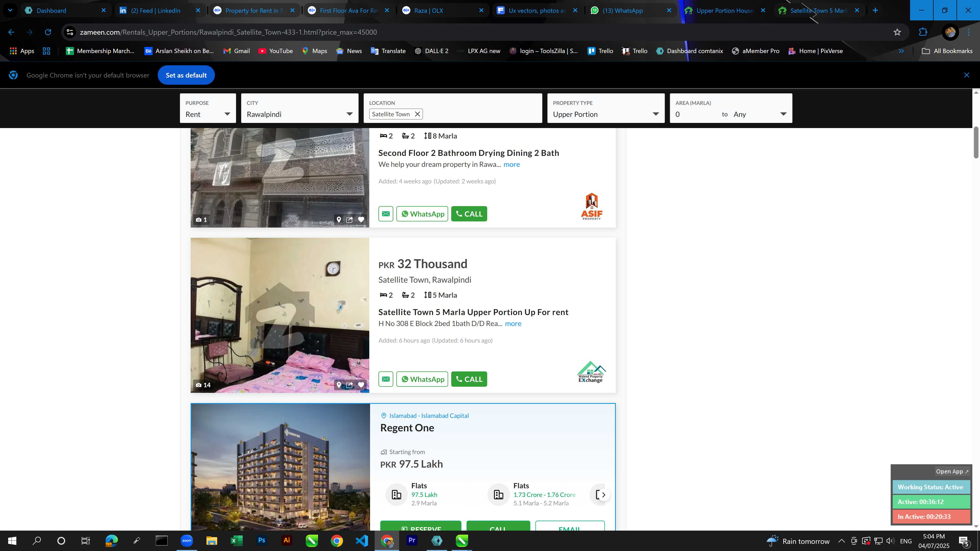Open Satellite Town 5 Marla Upper Portion listing title
Image resolution: width=980 pixels, height=551 pixels.
tap(473, 312)
